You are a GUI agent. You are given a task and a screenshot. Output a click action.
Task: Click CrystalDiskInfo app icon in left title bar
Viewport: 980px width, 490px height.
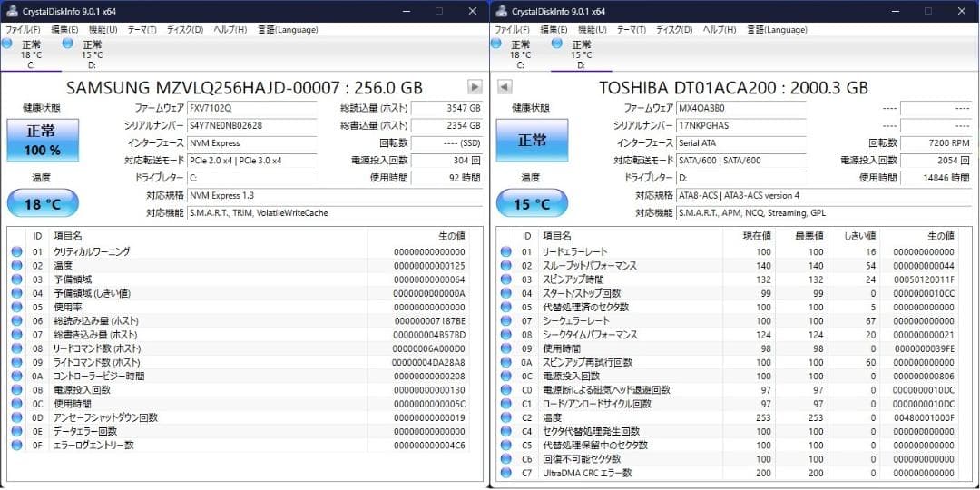click(x=11, y=11)
